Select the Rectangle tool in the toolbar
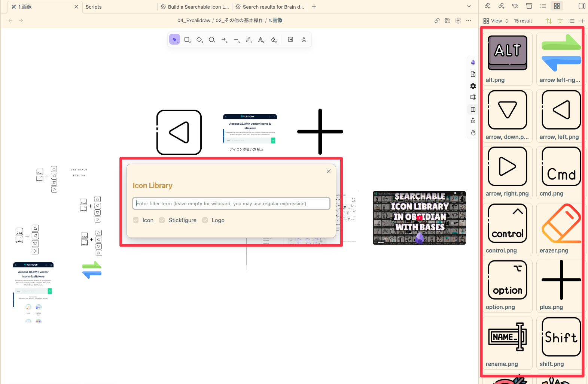The width and height of the screenshot is (588, 384). (x=187, y=39)
